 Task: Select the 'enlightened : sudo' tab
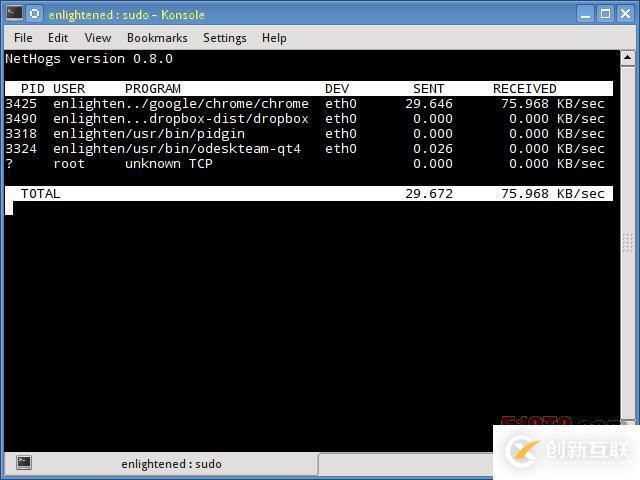[161, 464]
